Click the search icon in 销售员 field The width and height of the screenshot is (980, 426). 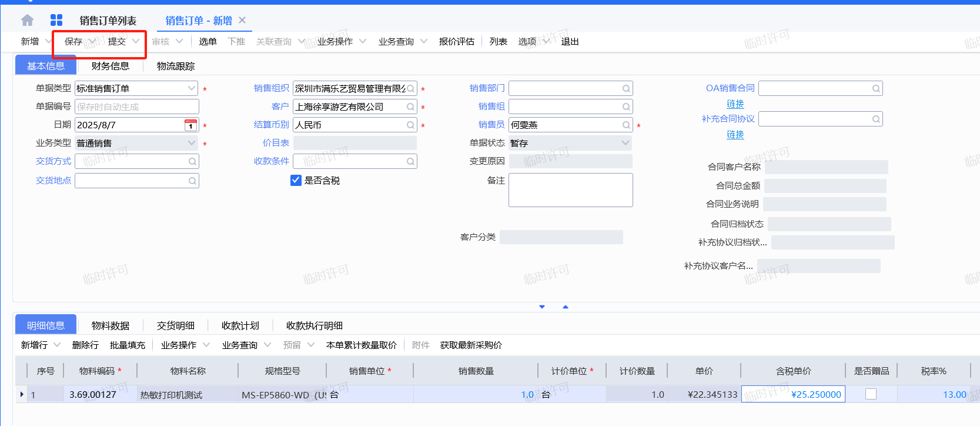(626, 125)
